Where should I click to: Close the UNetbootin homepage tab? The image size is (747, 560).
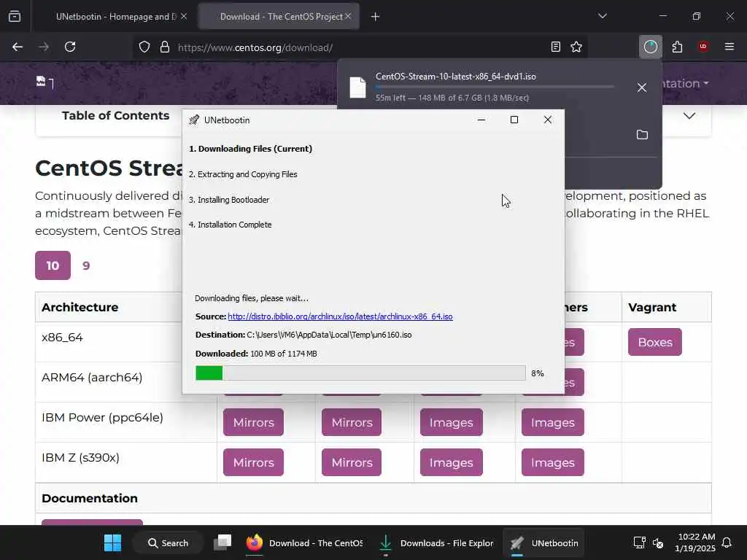[x=184, y=17]
